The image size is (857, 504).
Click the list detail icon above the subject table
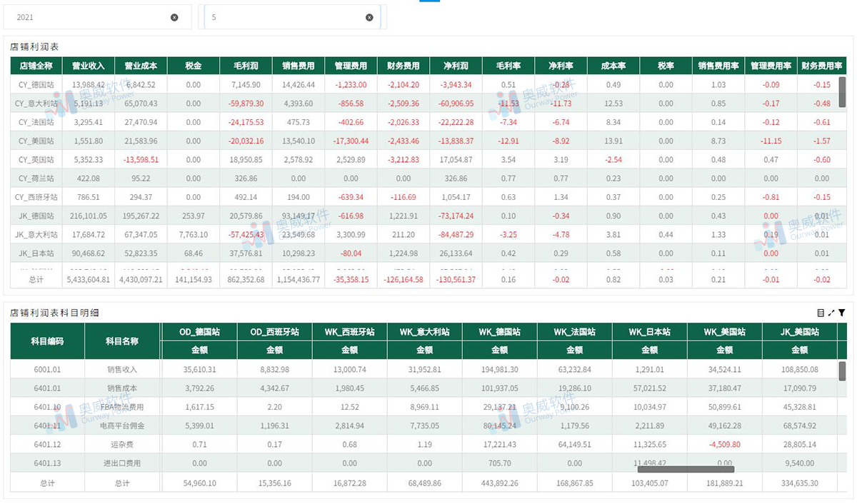click(822, 312)
